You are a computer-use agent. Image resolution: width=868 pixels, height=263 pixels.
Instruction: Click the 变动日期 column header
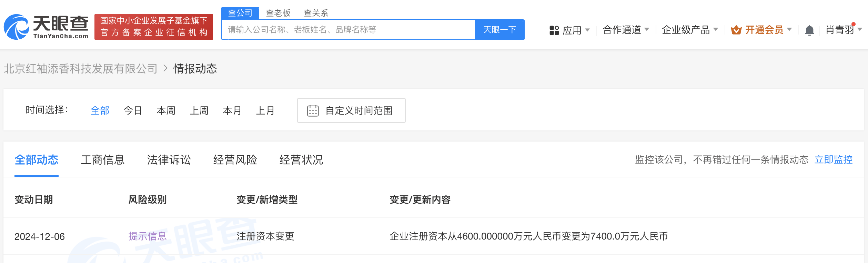coord(34,200)
